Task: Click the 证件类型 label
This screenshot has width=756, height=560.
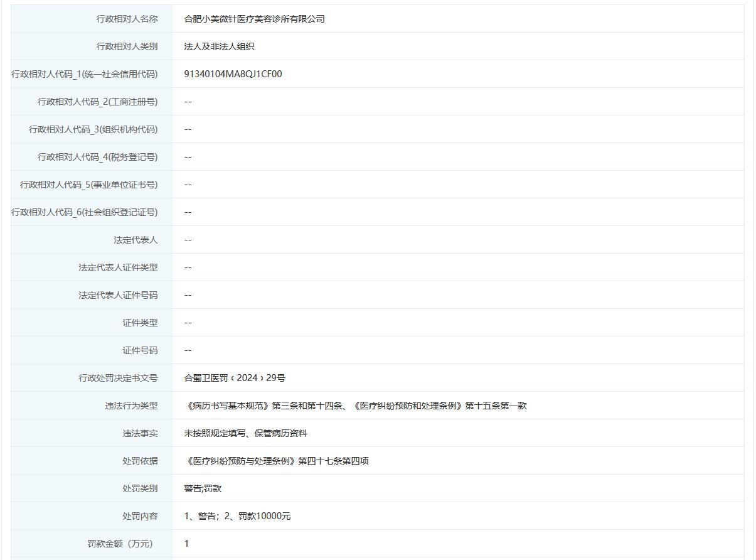Action: tap(140, 323)
